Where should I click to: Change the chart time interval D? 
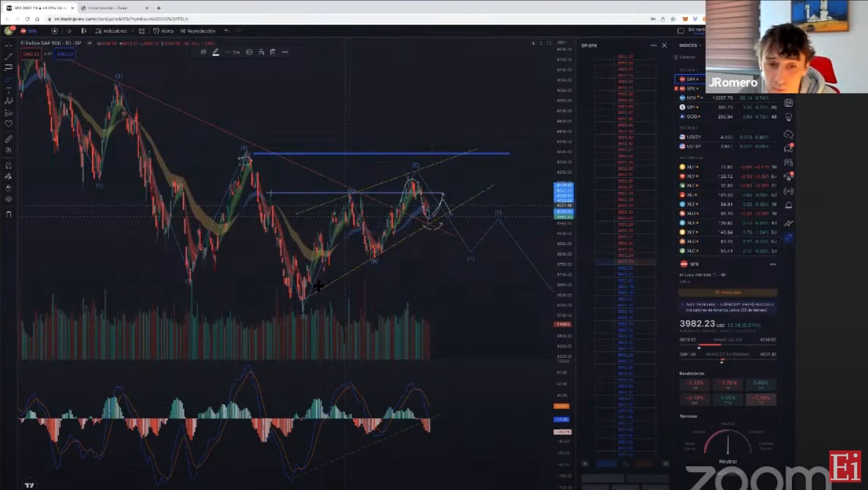coord(69,31)
